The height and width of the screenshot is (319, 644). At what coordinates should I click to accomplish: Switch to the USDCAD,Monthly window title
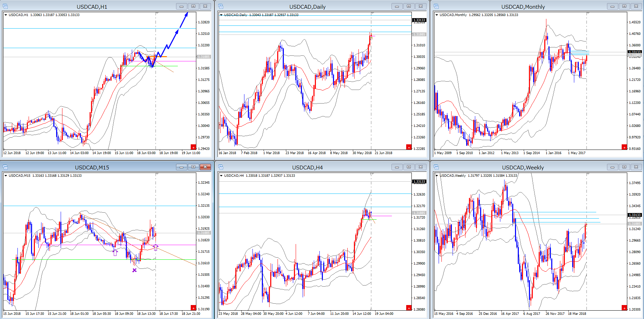coord(523,7)
